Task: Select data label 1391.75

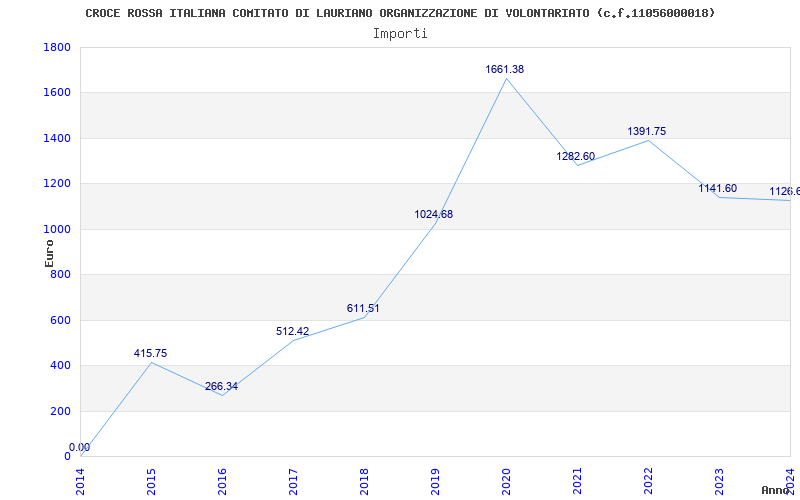Action: [646, 132]
